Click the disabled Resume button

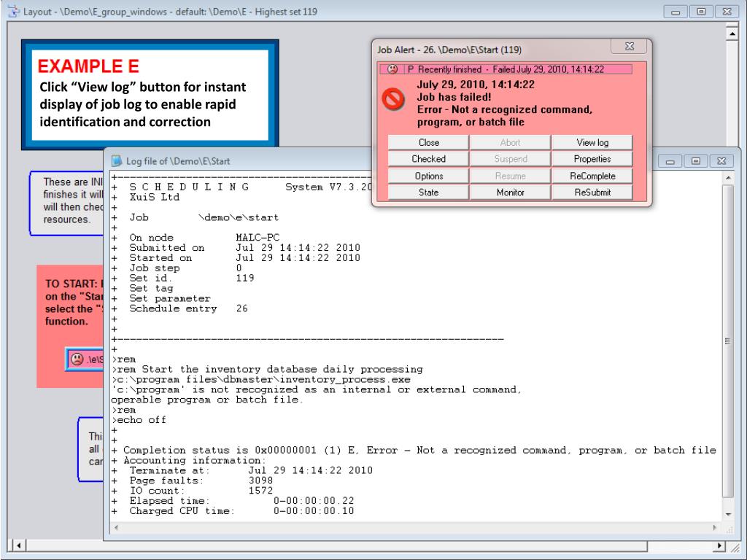tap(510, 176)
